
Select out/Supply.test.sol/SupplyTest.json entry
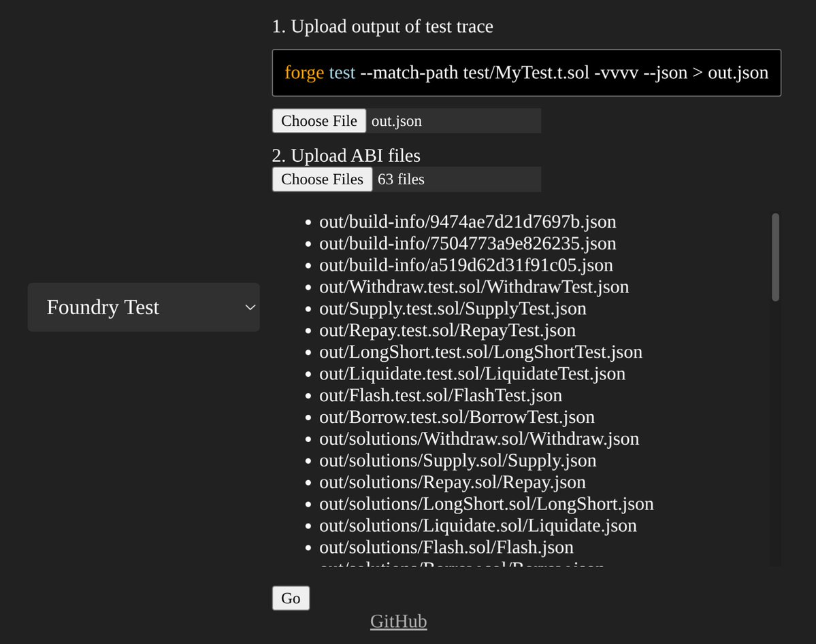pos(453,309)
